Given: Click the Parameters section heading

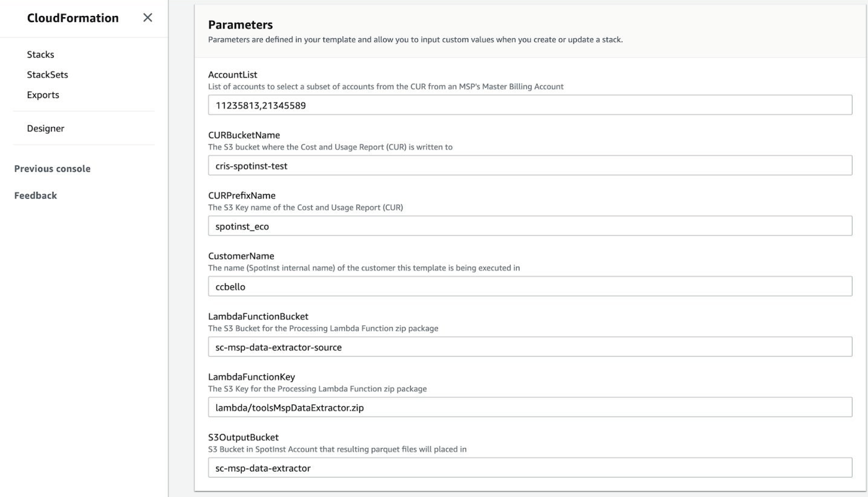Looking at the screenshot, I should [x=240, y=25].
